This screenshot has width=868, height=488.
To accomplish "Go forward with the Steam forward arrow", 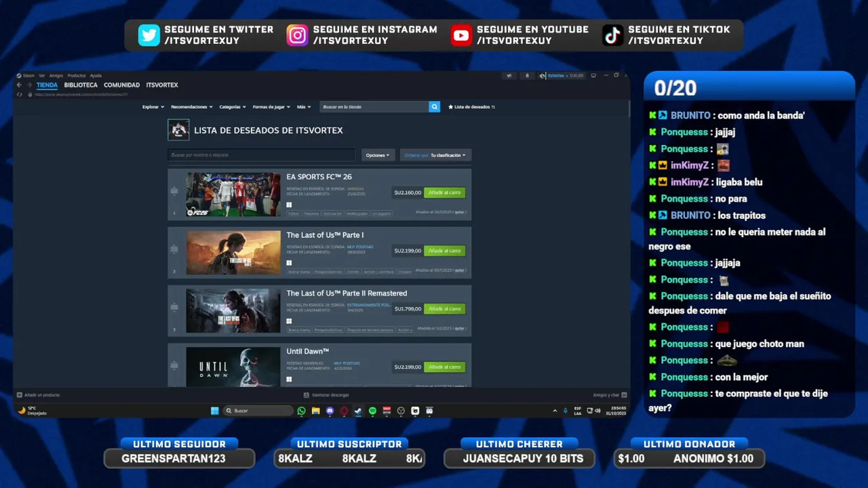I will 28,85.
